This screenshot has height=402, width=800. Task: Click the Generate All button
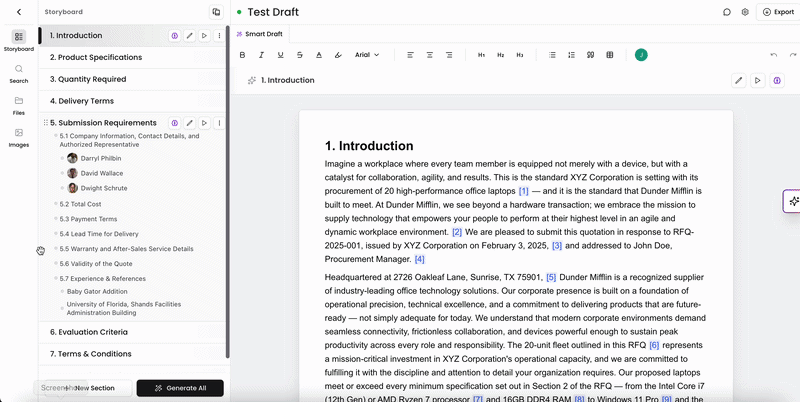point(180,388)
